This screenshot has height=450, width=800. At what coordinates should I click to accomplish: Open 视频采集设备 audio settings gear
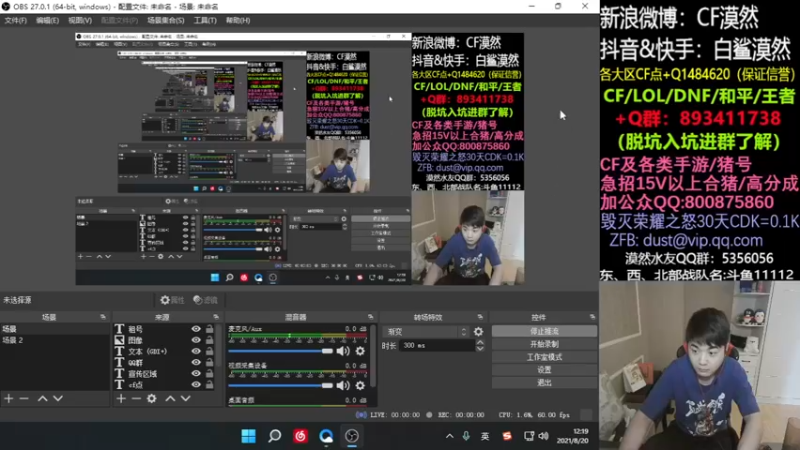click(x=360, y=386)
